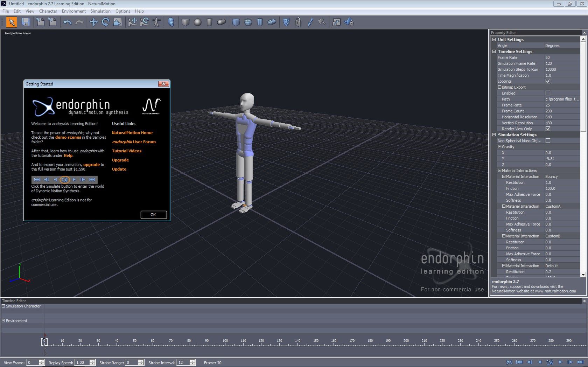Click the blue pen-shaped icon

[x=310, y=22]
